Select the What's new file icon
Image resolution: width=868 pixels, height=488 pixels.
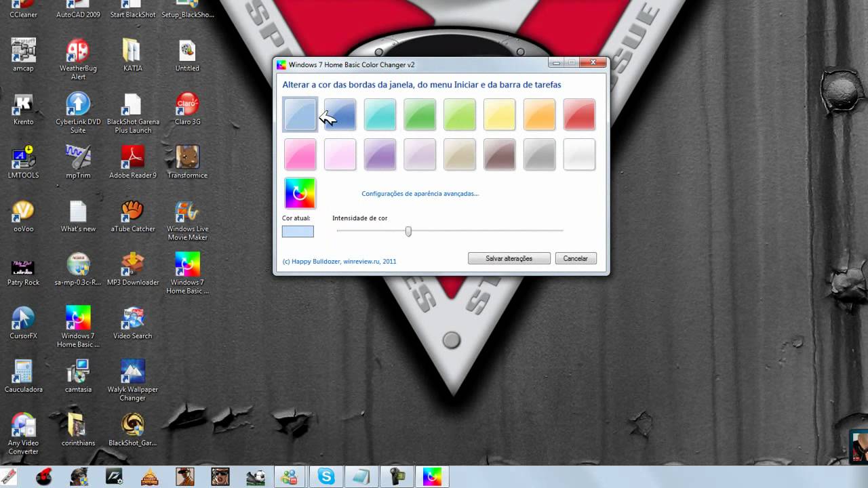click(x=78, y=216)
